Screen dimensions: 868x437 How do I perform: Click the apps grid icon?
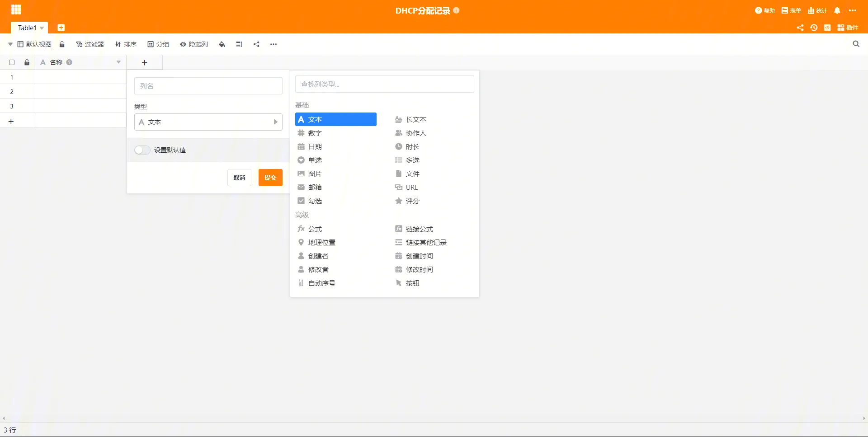[x=16, y=10]
